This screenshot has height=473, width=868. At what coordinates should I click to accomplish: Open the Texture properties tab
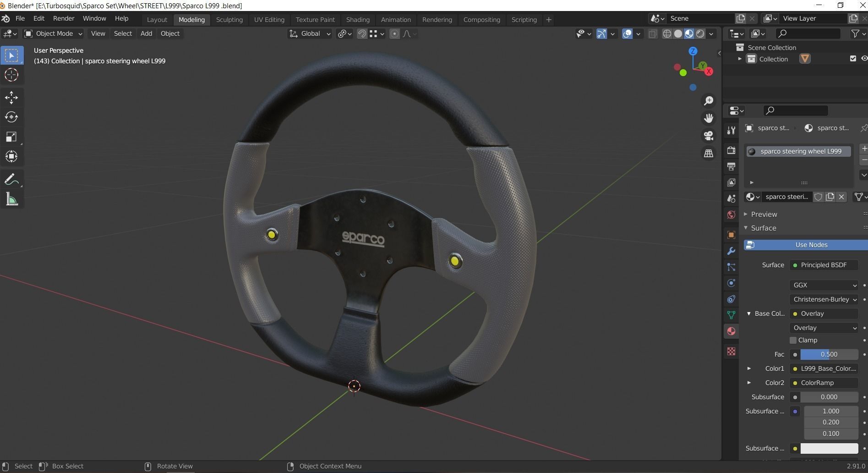(731, 352)
